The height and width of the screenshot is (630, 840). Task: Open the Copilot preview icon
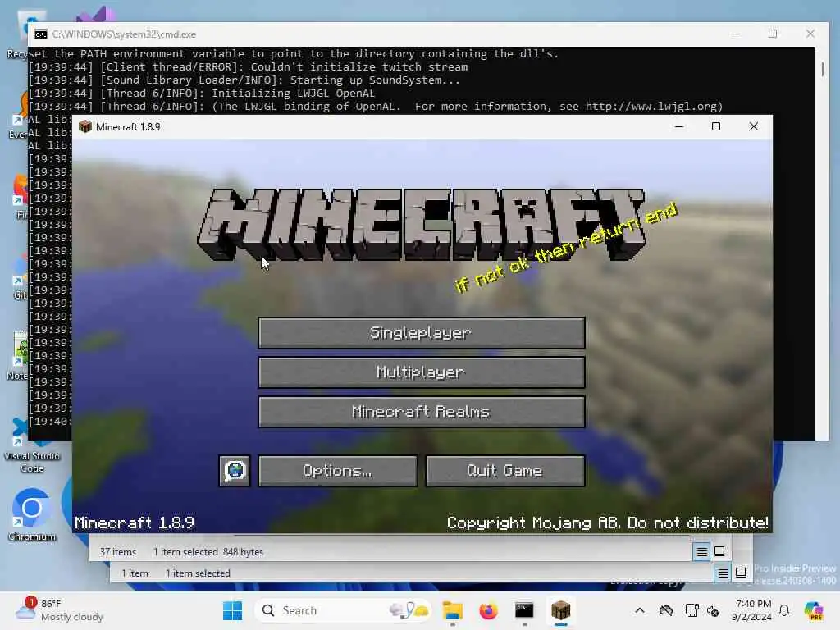pyautogui.click(x=814, y=610)
